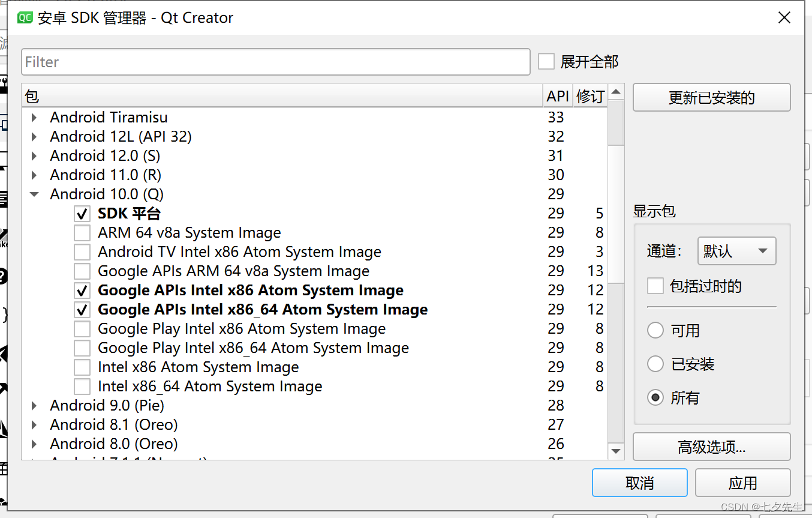Uncheck the SDK 平台 package
This screenshot has height=518, width=812.
(x=82, y=214)
